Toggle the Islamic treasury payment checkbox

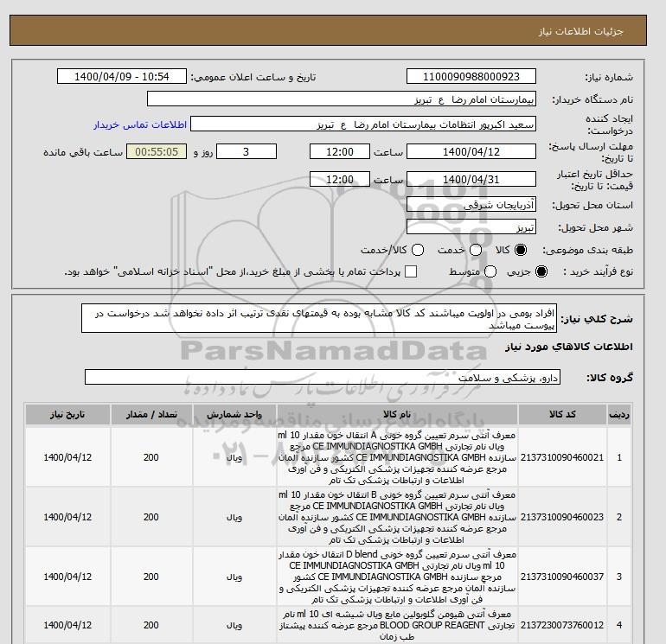tap(411, 271)
